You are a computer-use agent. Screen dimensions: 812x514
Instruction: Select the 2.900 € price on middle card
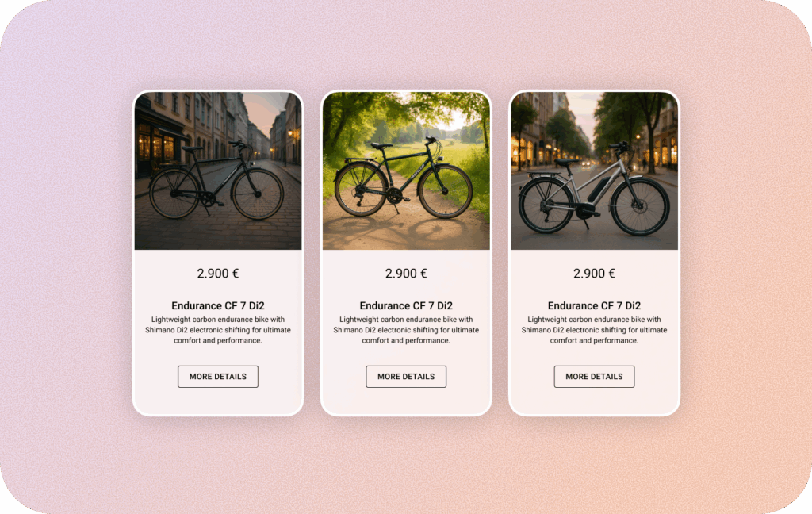pyautogui.click(x=406, y=274)
